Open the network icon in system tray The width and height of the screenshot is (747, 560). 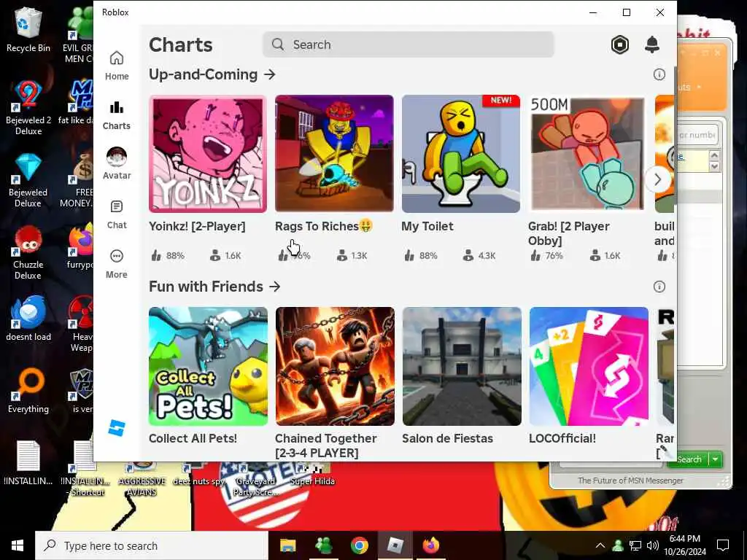[635, 545]
